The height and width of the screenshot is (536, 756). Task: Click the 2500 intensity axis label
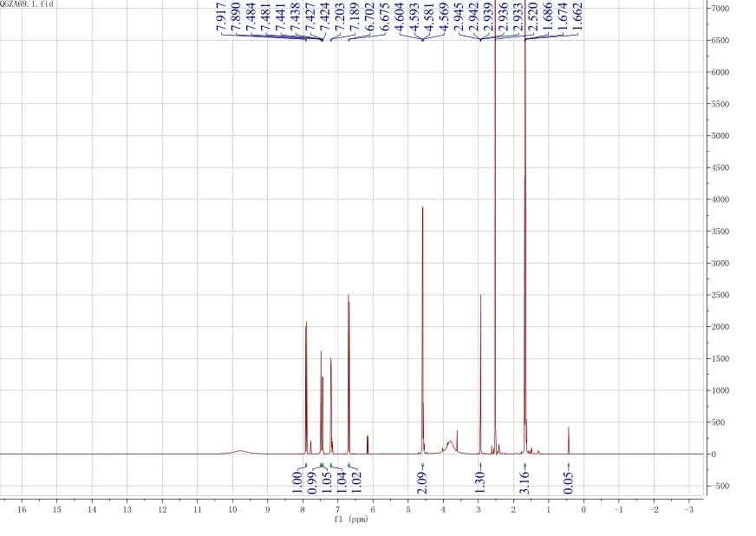[720, 295]
